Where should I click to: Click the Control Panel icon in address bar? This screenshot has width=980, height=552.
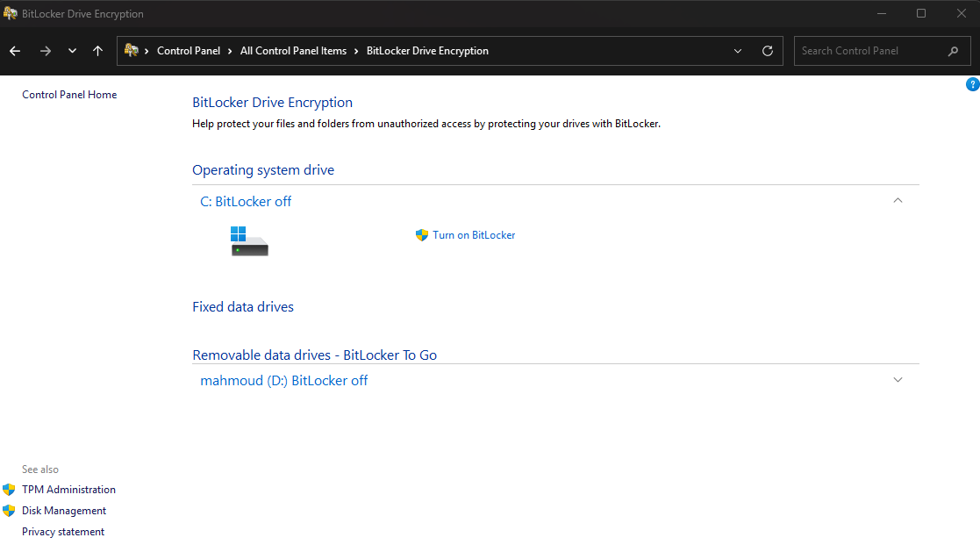tap(132, 51)
